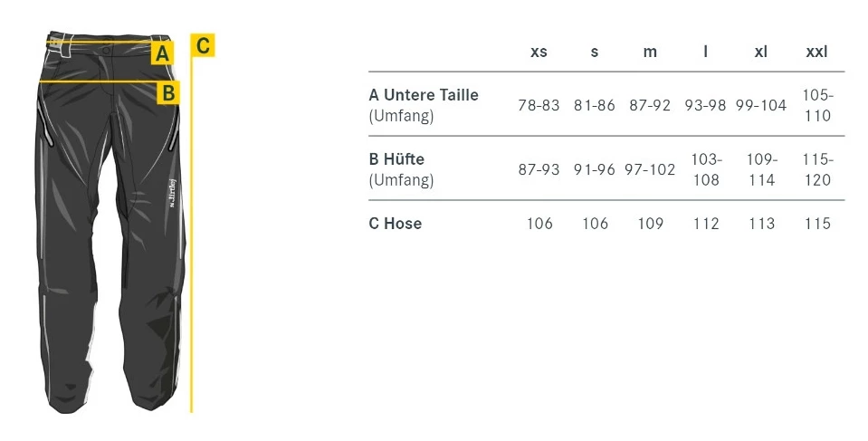Click the yellow vertical length line
Viewport: 868px width, 441px height.
pyautogui.click(x=192, y=272)
